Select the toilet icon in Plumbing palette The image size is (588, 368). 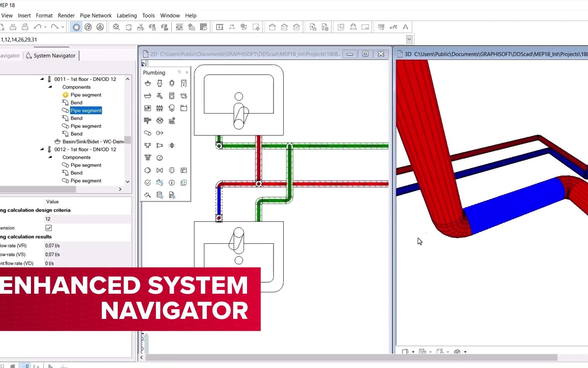[x=160, y=83]
